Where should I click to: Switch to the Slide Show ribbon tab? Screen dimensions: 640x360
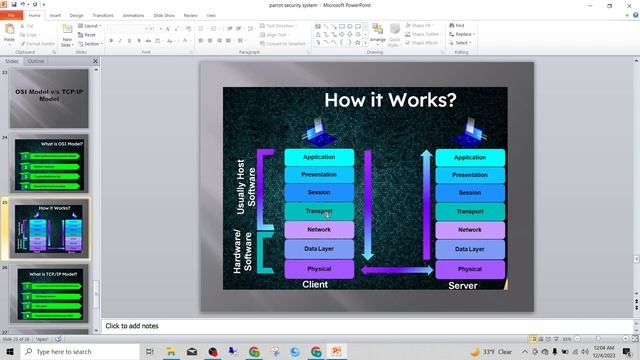click(x=164, y=16)
